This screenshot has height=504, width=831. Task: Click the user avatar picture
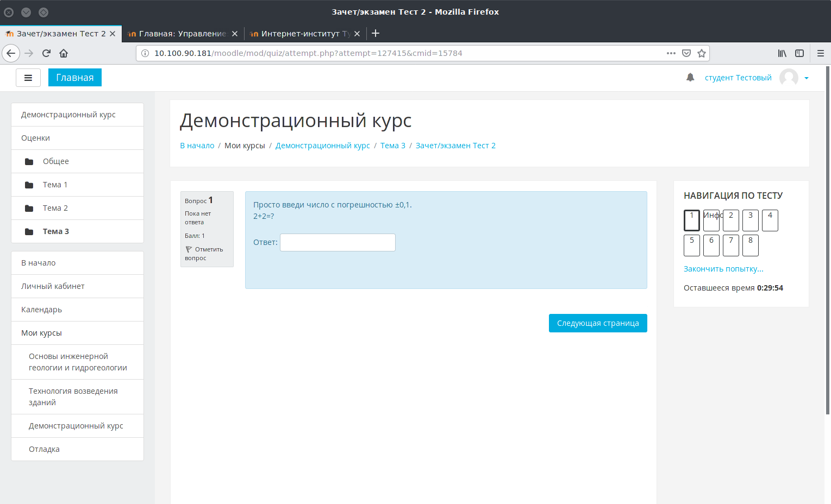[x=789, y=78]
